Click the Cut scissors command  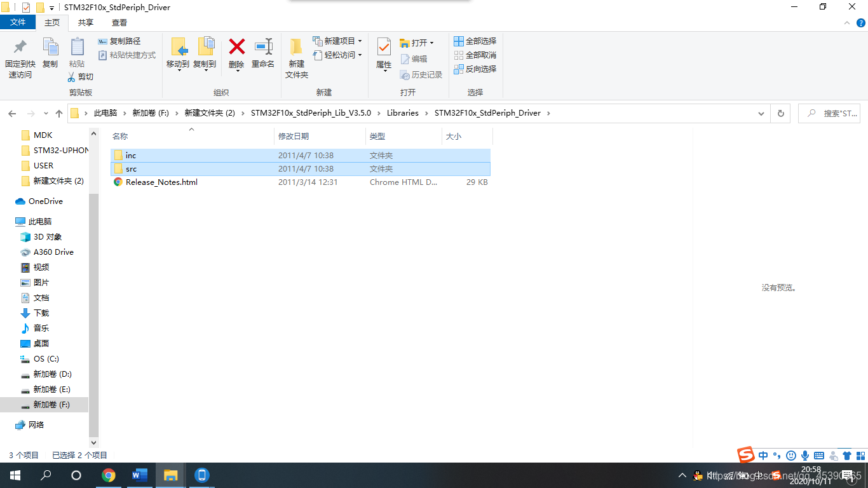click(80, 77)
